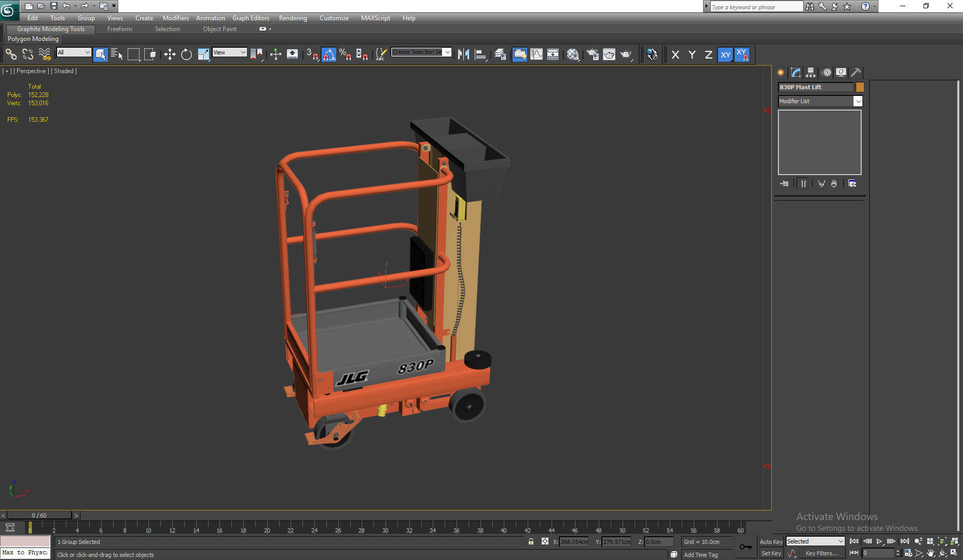This screenshot has height=560, width=963.
Task: Open Curve Editor
Action: pos(536,54)
